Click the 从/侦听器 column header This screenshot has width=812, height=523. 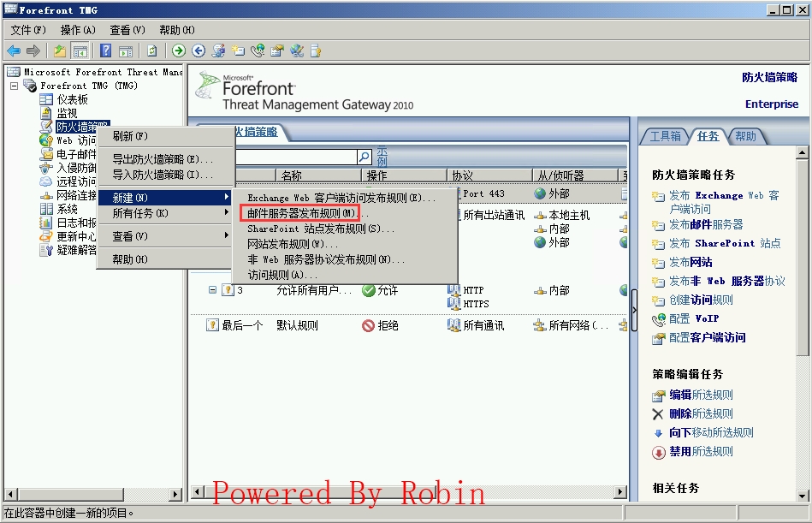click(x=575, y=175)
